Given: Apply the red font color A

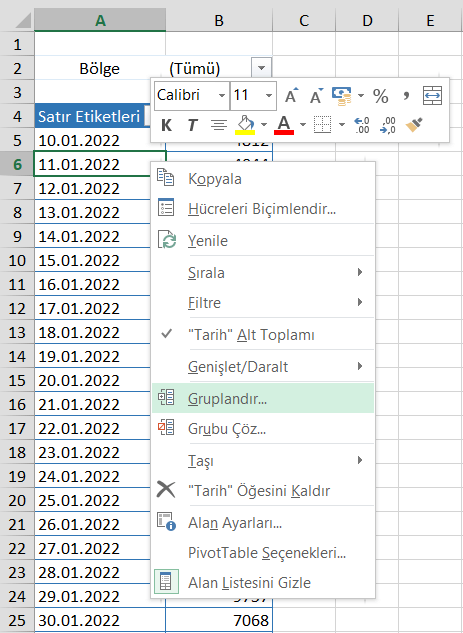Looking at the screenshot, I should [x=284, y=125].
